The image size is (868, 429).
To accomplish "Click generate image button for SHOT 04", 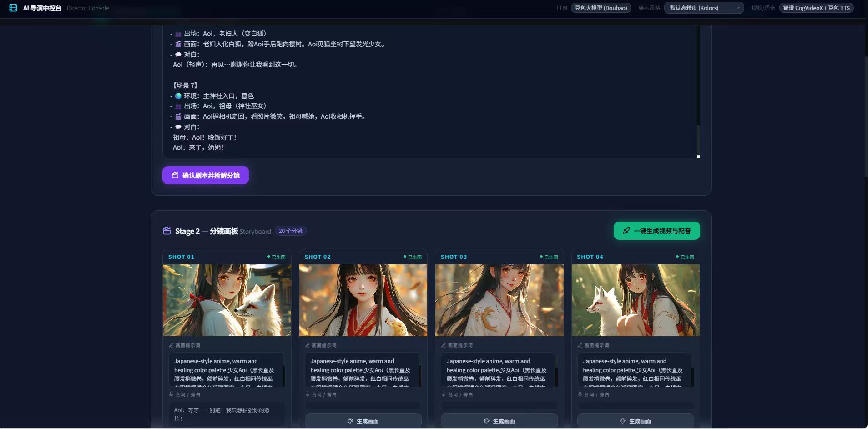I will pyautogui.click(x=636, y=421).
